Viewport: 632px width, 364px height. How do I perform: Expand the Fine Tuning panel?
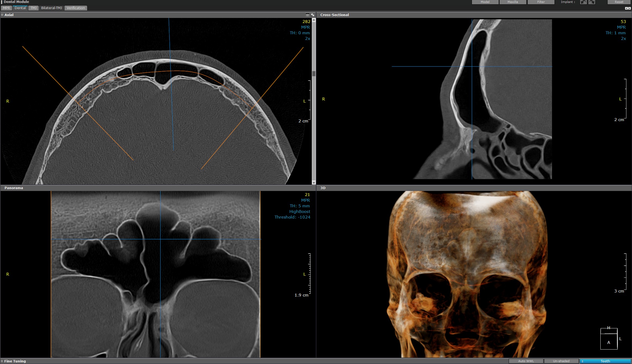coord(15,361)
